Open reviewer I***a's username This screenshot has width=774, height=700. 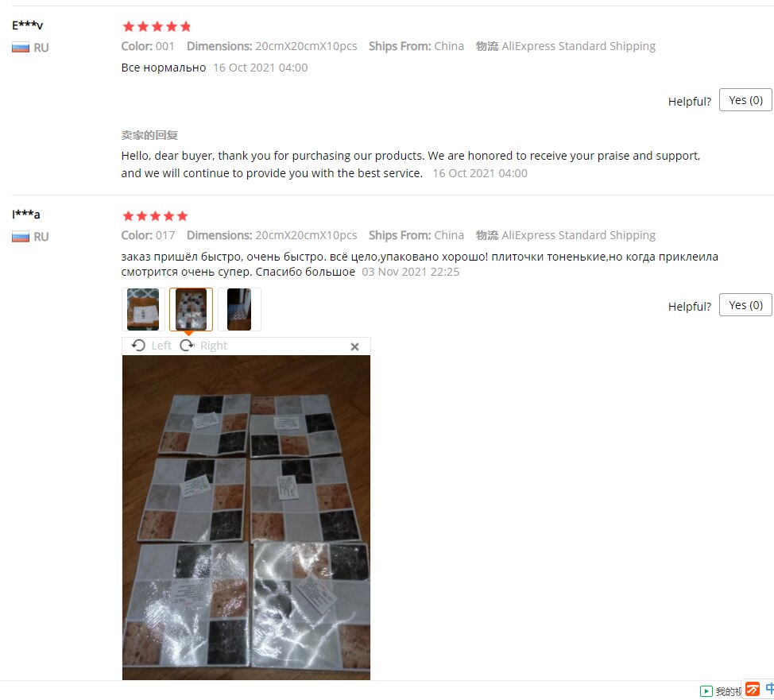point(26,215)
